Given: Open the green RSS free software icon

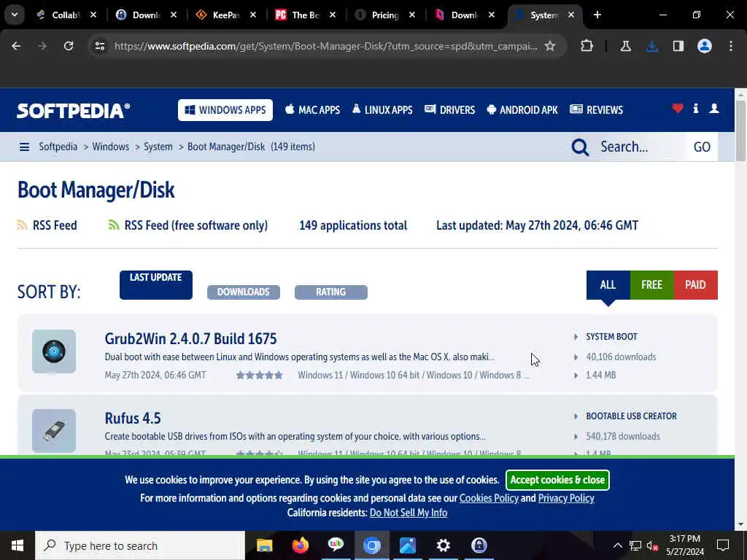Looking at the screenshot, I should tap(113, 225).
